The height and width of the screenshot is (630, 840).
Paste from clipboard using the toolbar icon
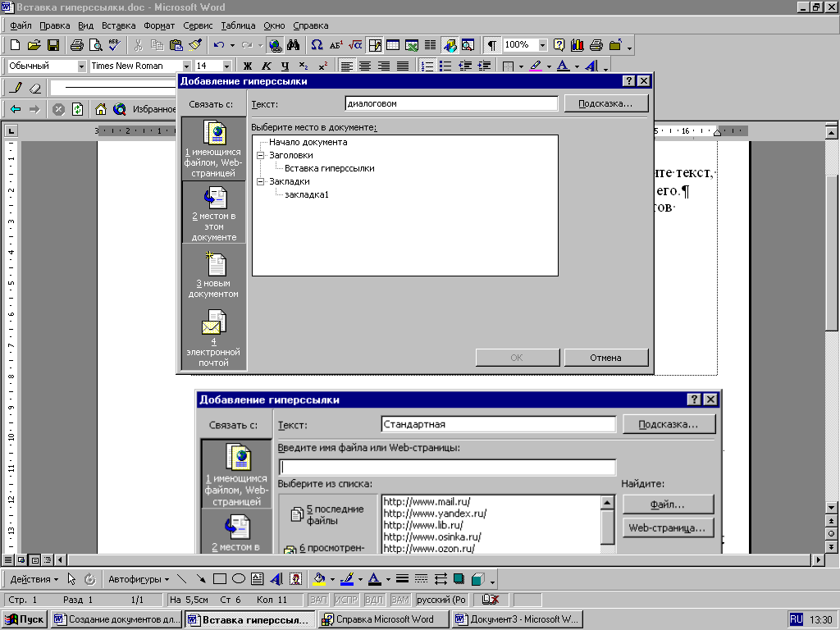(x=176, y=45)
